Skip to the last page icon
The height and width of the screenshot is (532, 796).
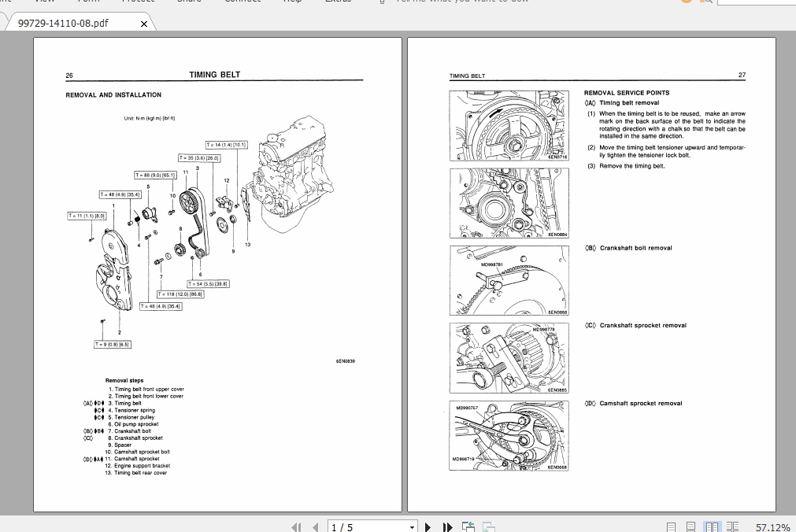point(446,527)
